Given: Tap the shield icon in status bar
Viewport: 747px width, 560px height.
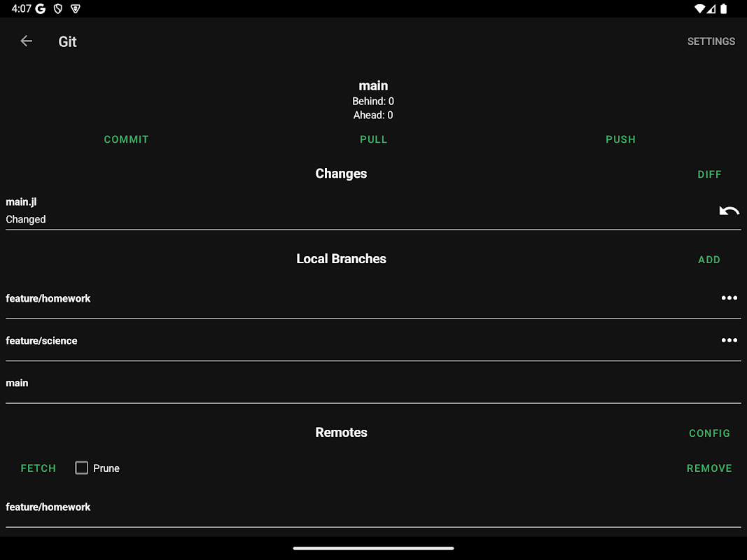Looking at the screenshot, I should 58,8.
